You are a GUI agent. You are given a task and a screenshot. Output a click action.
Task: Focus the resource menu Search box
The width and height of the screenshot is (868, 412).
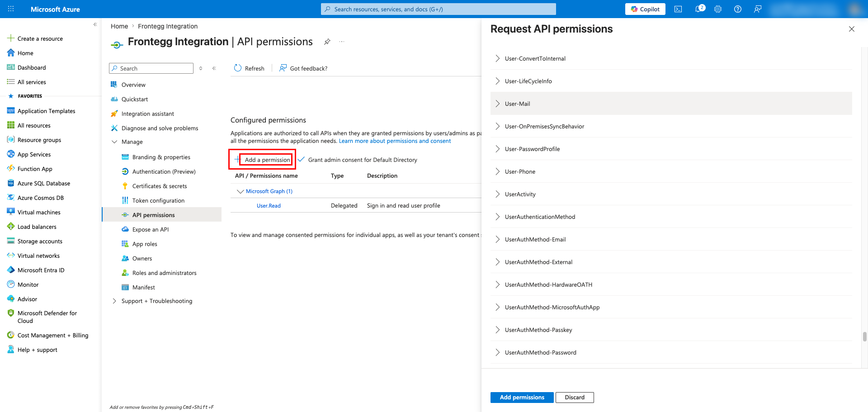click(151, 68)
